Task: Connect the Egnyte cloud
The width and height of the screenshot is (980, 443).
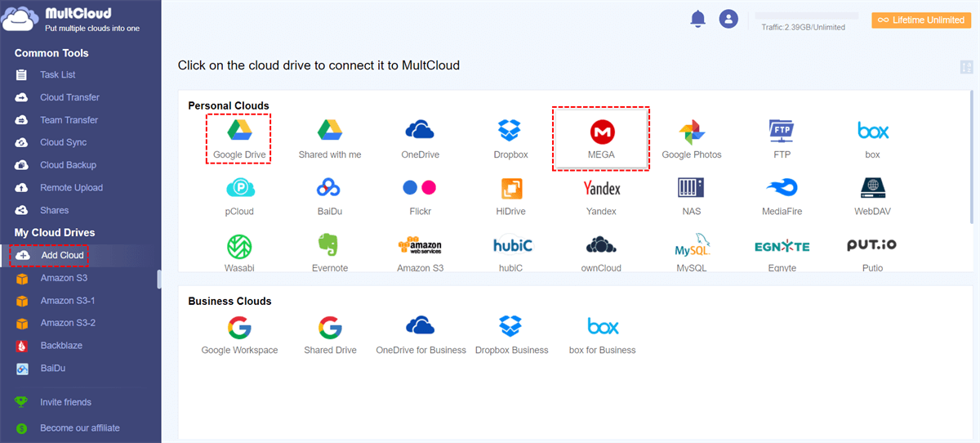Action: (x=782, y=253)
